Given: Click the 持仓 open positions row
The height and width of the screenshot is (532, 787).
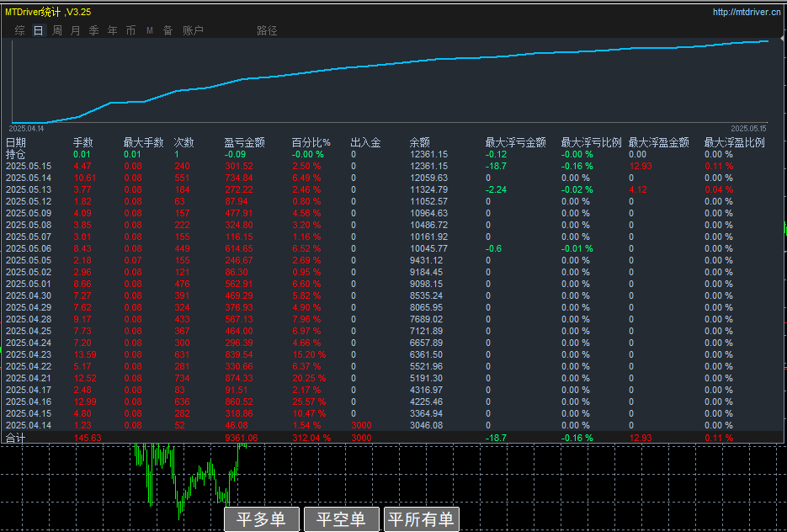Looking at the screenshot, I should [x=16, y=154].
